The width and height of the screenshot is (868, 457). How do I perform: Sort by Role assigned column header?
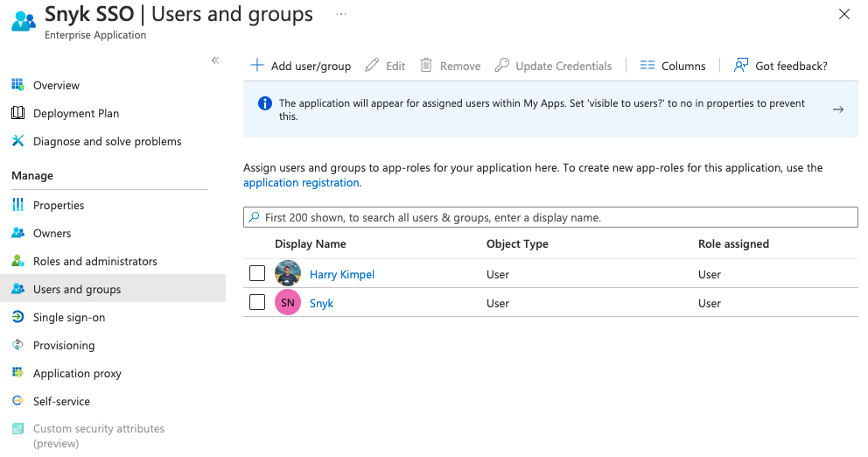[733, 243]
